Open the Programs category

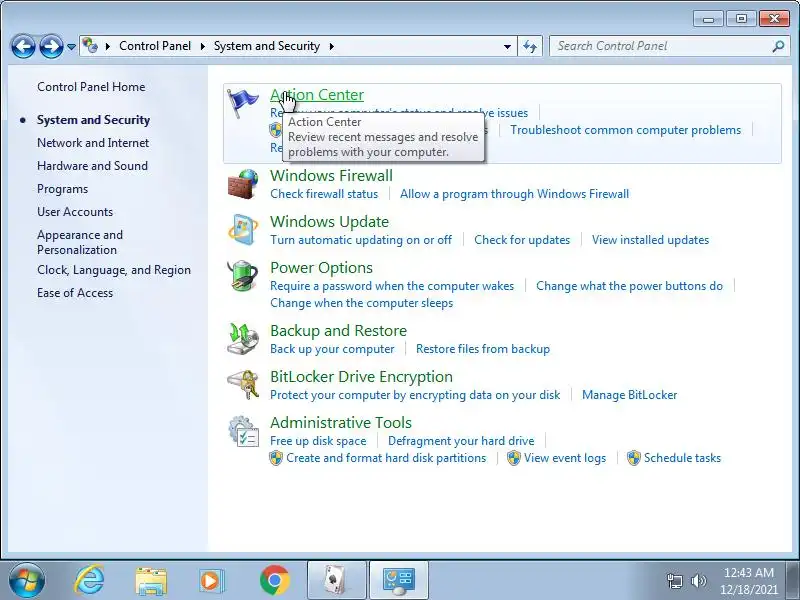[x=62, y=189]
